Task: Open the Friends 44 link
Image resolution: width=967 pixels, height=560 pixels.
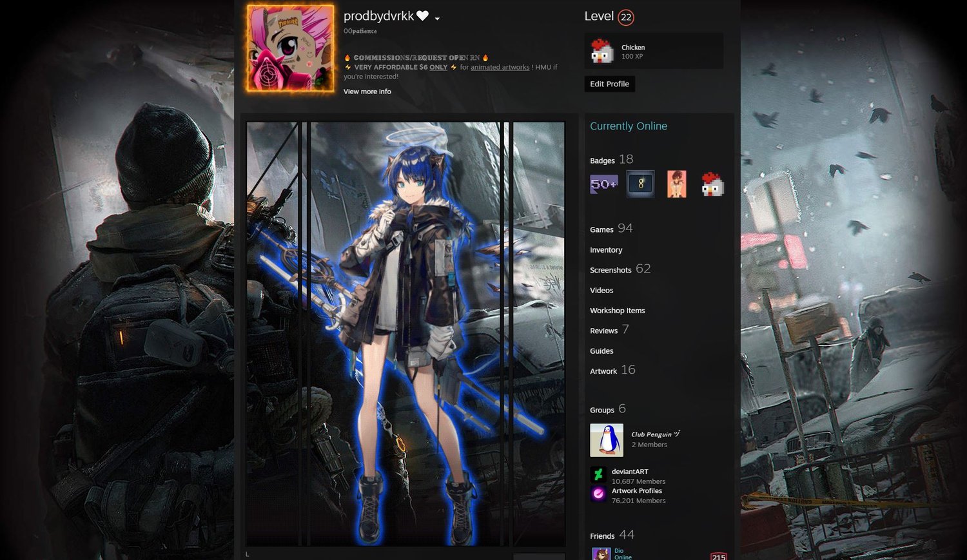Action: click(x=612, y=535)
